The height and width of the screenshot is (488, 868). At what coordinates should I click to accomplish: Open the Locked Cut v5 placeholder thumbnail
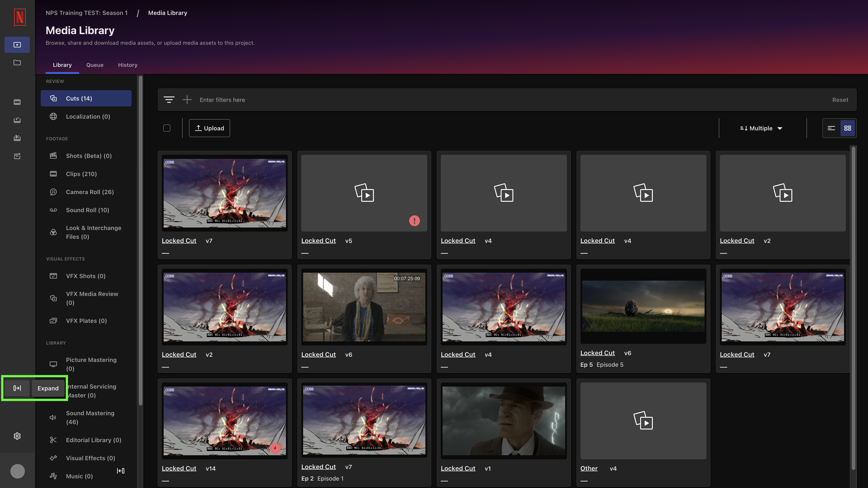point(364,193)
